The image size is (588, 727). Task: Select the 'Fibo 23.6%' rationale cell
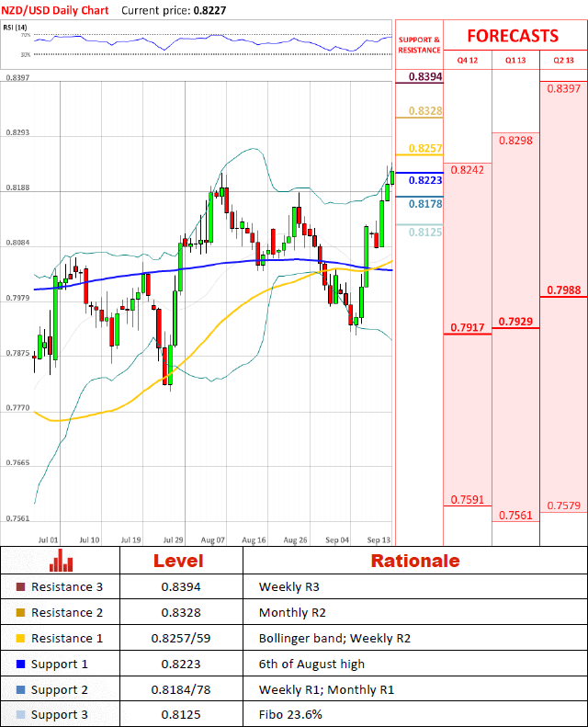[290, 715]
